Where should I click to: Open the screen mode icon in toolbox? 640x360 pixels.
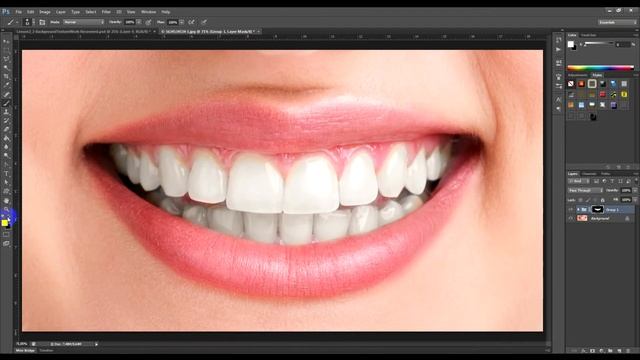coord(6,243)
